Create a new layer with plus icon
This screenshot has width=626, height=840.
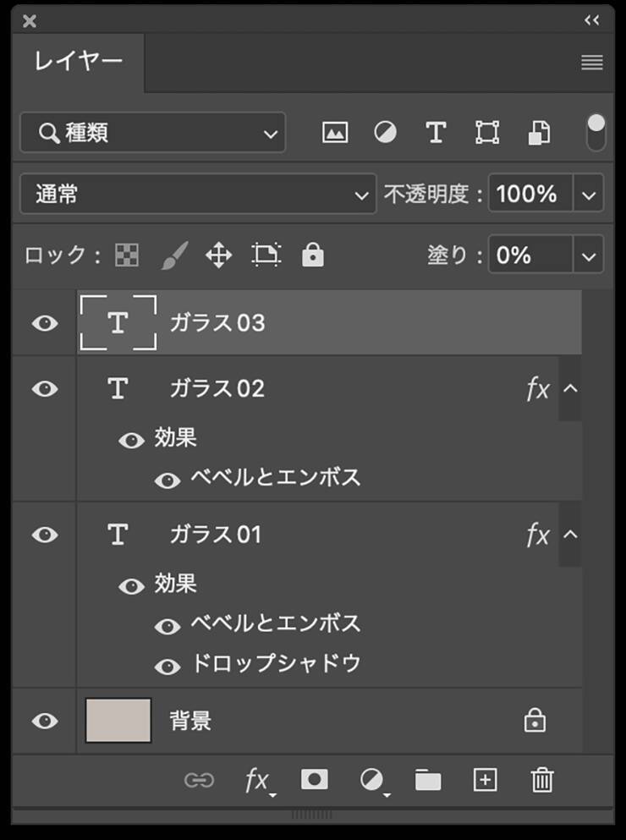coord(485,780)
